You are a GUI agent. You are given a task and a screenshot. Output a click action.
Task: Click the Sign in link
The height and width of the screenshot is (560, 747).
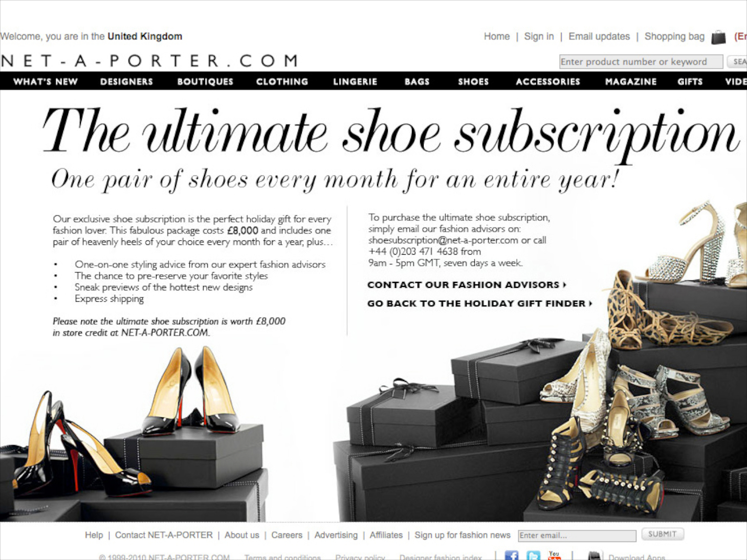point(539,36)
